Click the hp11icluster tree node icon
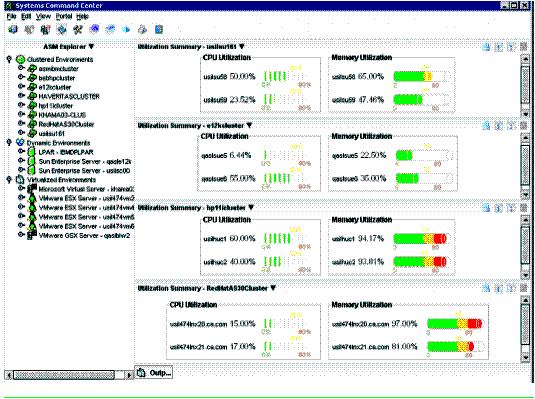Screen dimensions: 535x399 tap(32, 105)
